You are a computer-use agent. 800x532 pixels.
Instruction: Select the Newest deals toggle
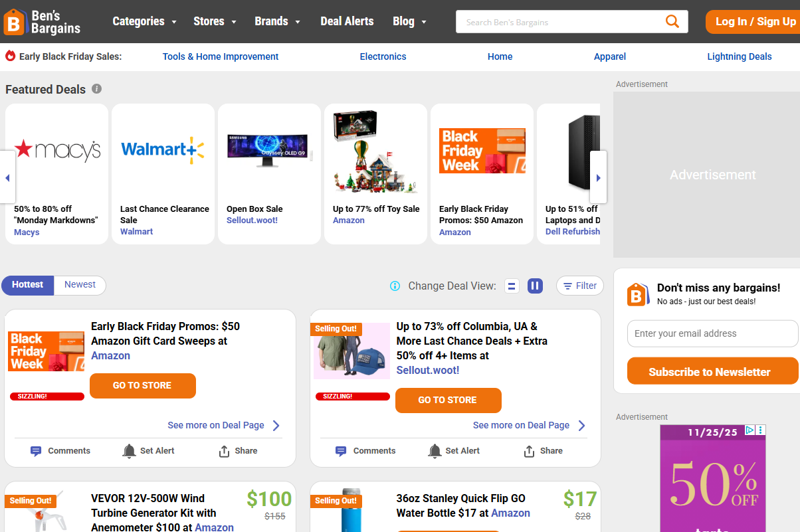point(80,285)
